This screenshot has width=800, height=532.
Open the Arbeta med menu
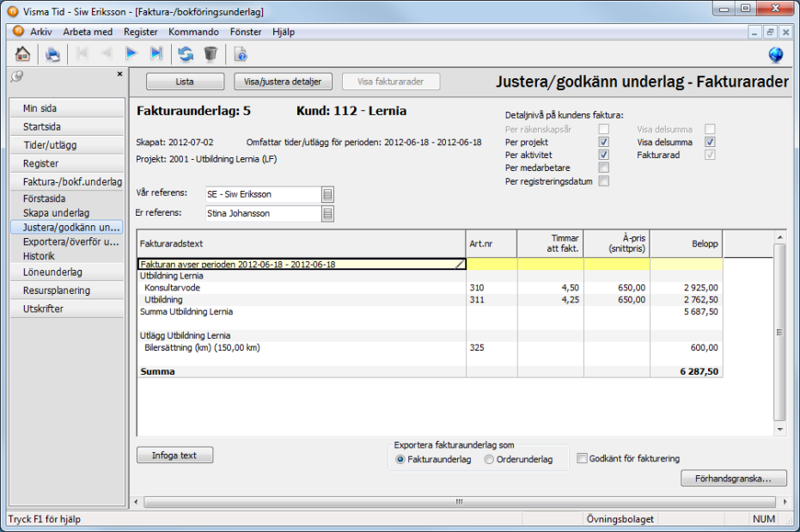(88, 32)
